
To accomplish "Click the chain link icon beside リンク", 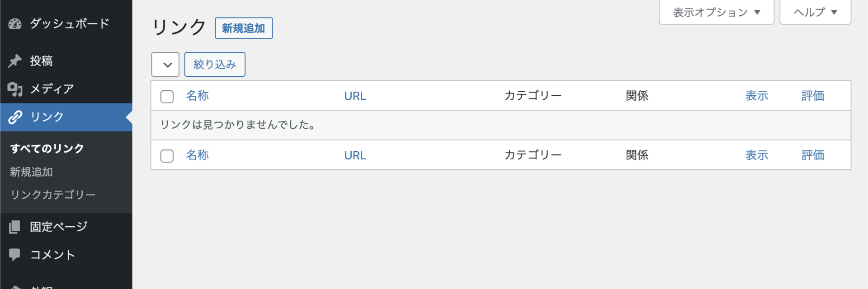I will pyautogui.click(x=15, y=117).
